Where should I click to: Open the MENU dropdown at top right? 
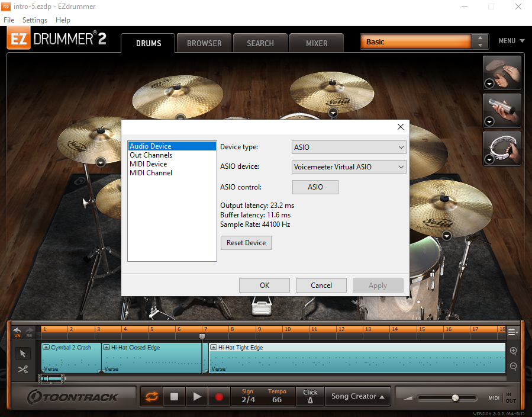[511, 41]
